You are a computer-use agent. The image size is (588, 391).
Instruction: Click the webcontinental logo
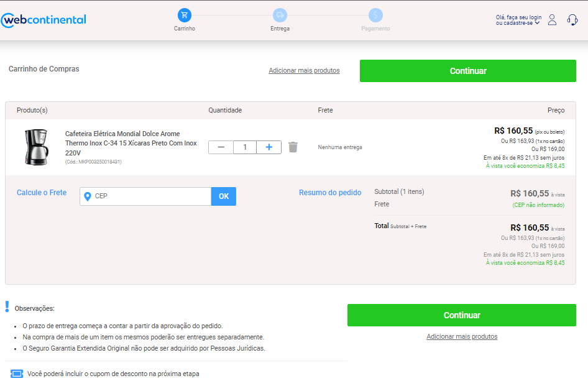44,20
